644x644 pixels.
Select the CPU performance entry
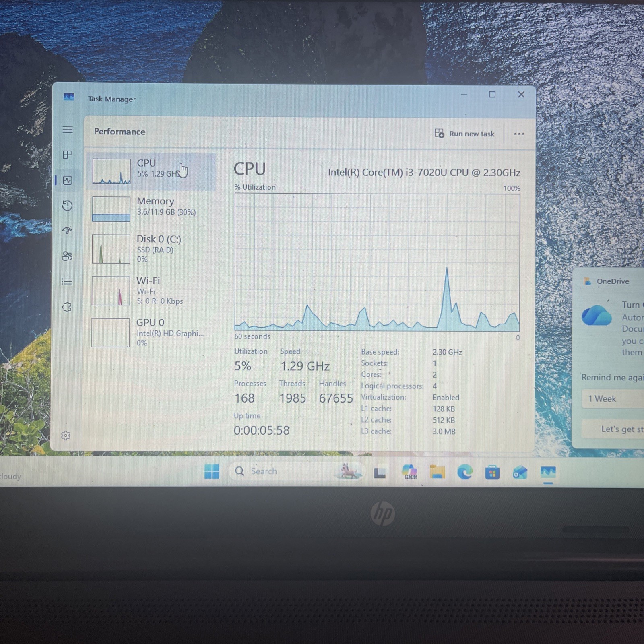point(151,171)
